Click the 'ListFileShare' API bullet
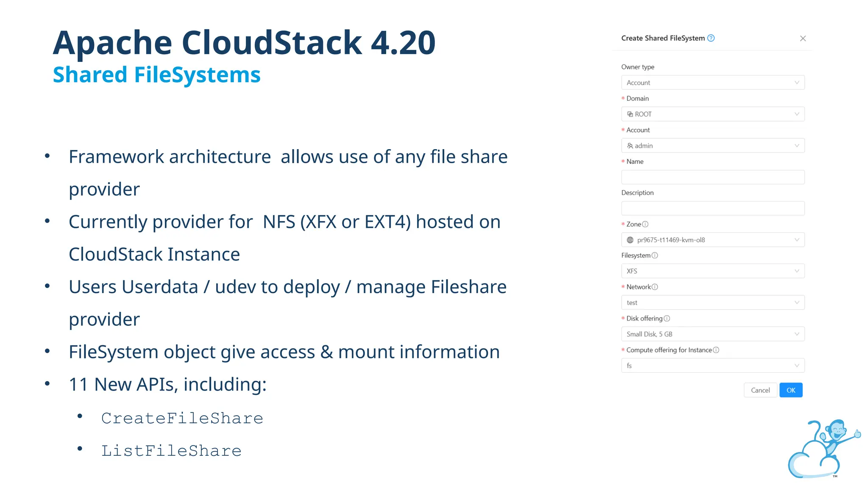The image size is (868, 488). (171, 451)
